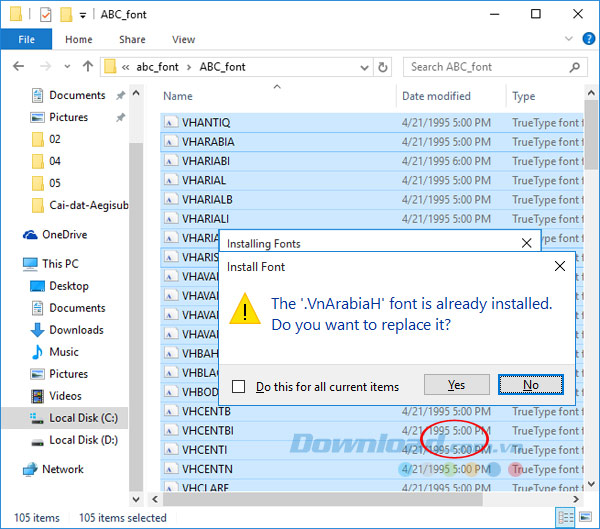Click the Refresh button in address bar
This screenshot has width=600, height=529.
tap(383, 68)
